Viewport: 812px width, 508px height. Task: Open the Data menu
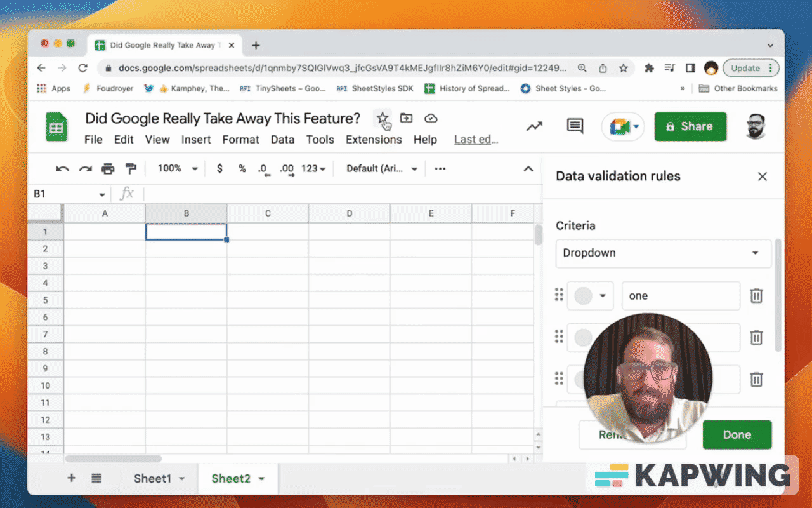click(x=282, y=140)
